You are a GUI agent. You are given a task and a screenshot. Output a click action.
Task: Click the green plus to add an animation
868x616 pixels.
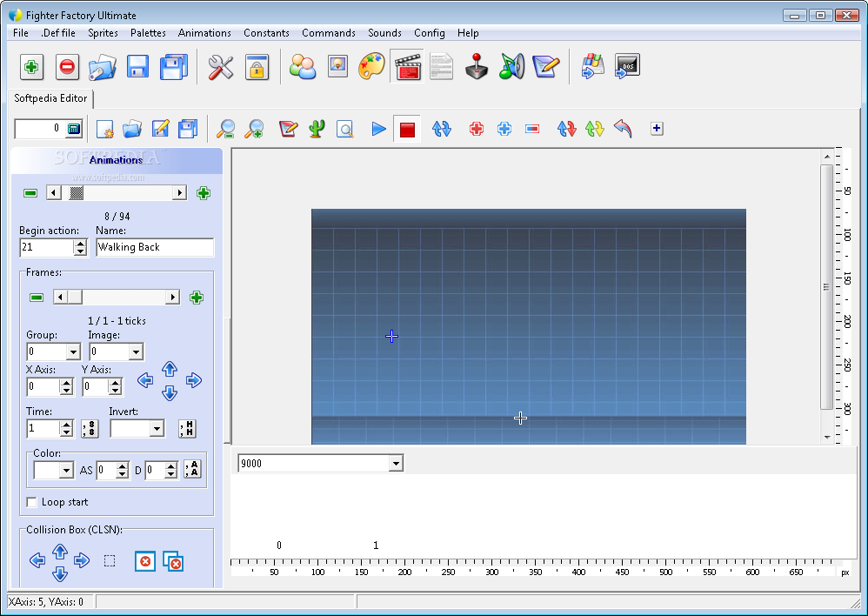click(204, 193)
